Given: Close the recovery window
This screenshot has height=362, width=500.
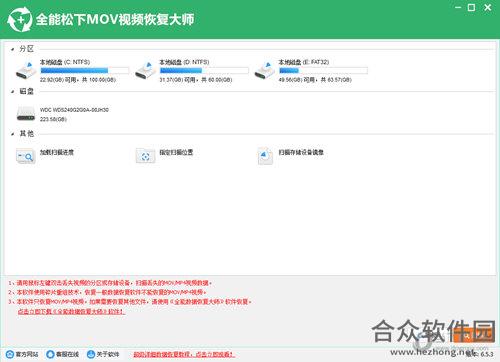Looking at the screenshot, I should (487, 7).
